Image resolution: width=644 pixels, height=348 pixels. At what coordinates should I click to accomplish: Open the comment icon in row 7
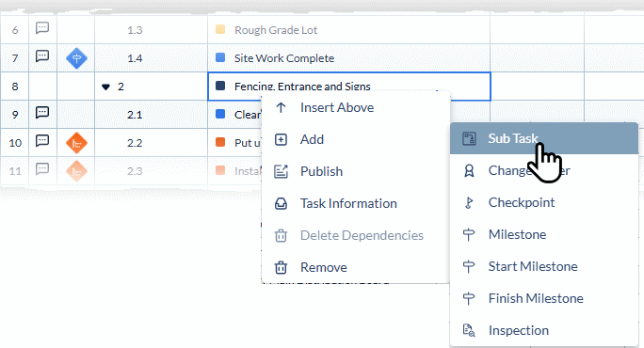click(x=42, y=56)
